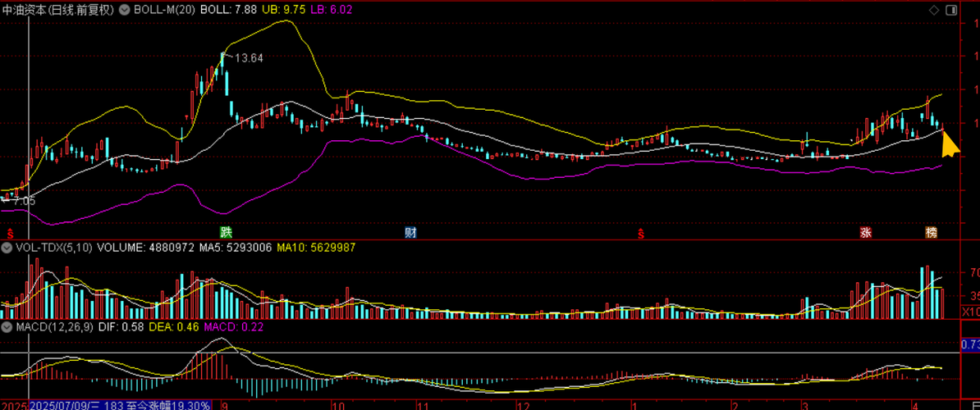This screenshot has width=980, height=410.
Task: Click the X10 volume scale label
Action: click(x=970, y=312)
